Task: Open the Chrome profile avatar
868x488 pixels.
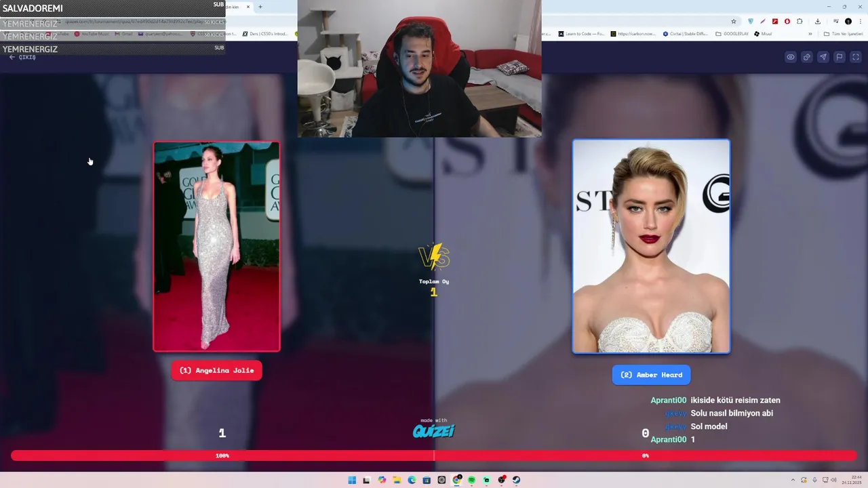Action: [848, 21]
